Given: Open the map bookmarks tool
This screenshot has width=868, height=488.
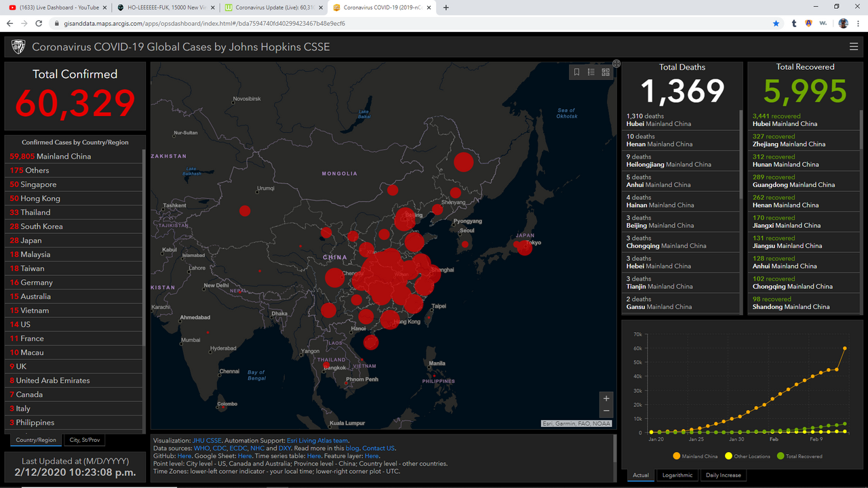Looking at the screenshot, I should [576, 73].
